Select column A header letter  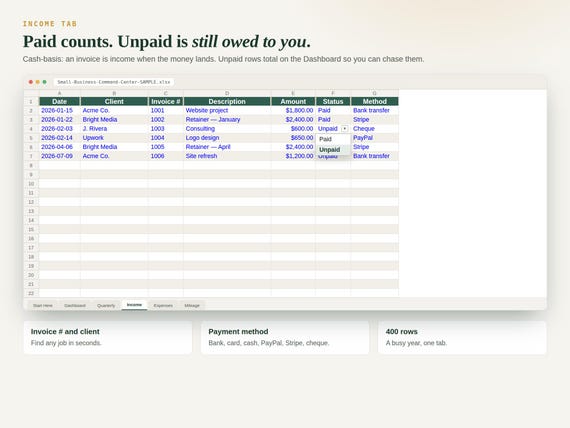60,93
